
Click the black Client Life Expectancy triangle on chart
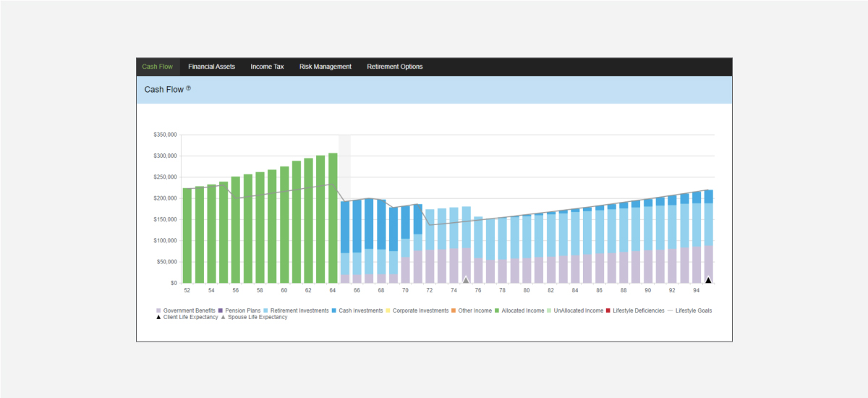[708, 280]
